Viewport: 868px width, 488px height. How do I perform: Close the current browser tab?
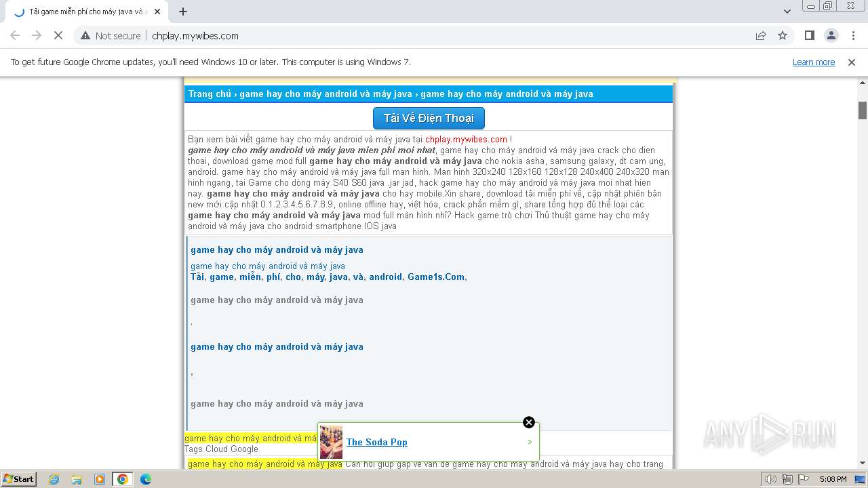(x=157, y=12)
